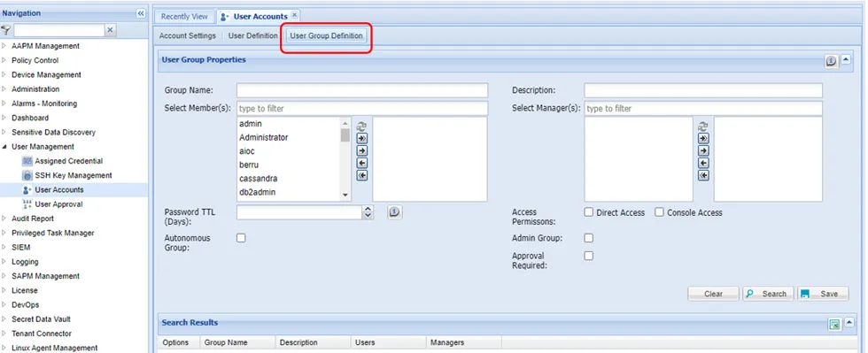Expand Audit Report tree node
The width and height of the screenshot is (868, 353).
pyautogui.click(x=4, y=219)
